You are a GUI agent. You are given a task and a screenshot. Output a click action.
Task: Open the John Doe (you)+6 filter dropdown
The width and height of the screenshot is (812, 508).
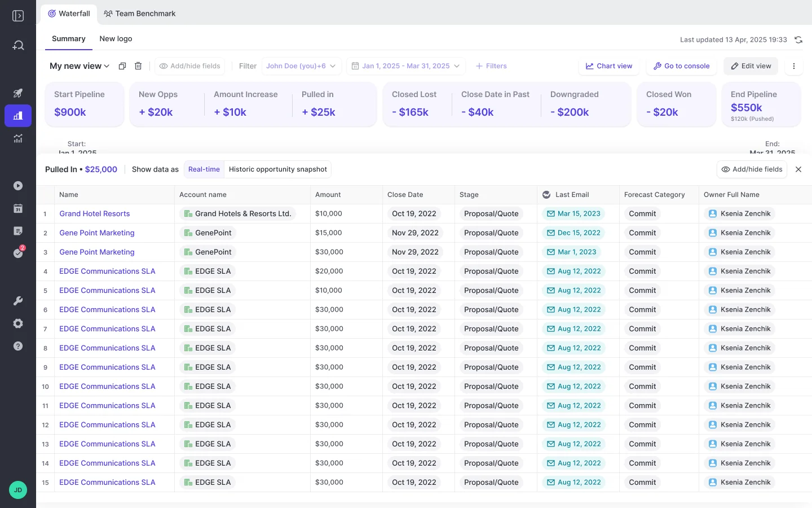coord(302,66)
